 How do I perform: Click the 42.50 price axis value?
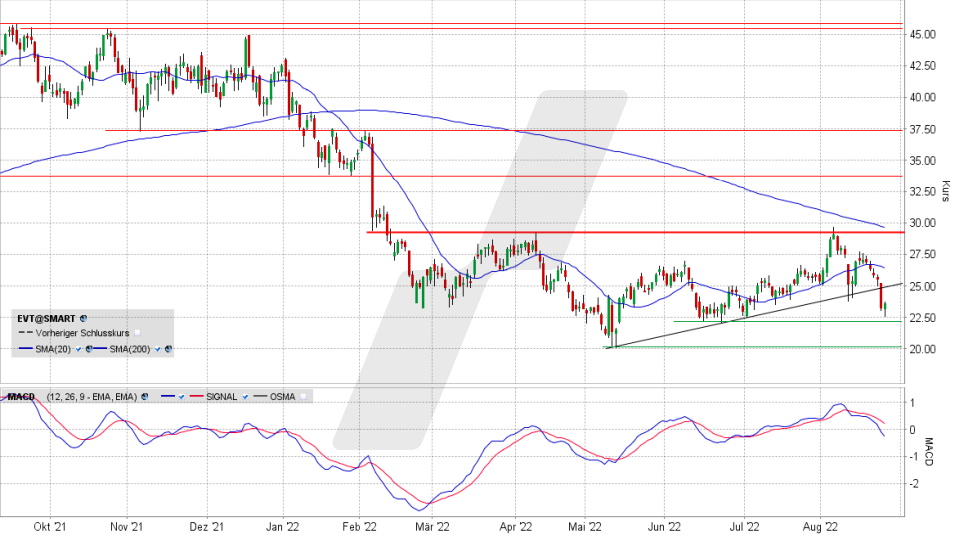(923, 66)
